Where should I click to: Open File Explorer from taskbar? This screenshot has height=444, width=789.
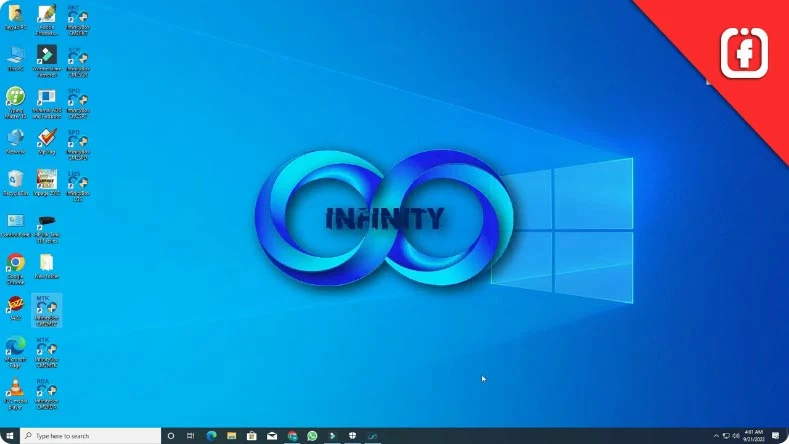231,436
